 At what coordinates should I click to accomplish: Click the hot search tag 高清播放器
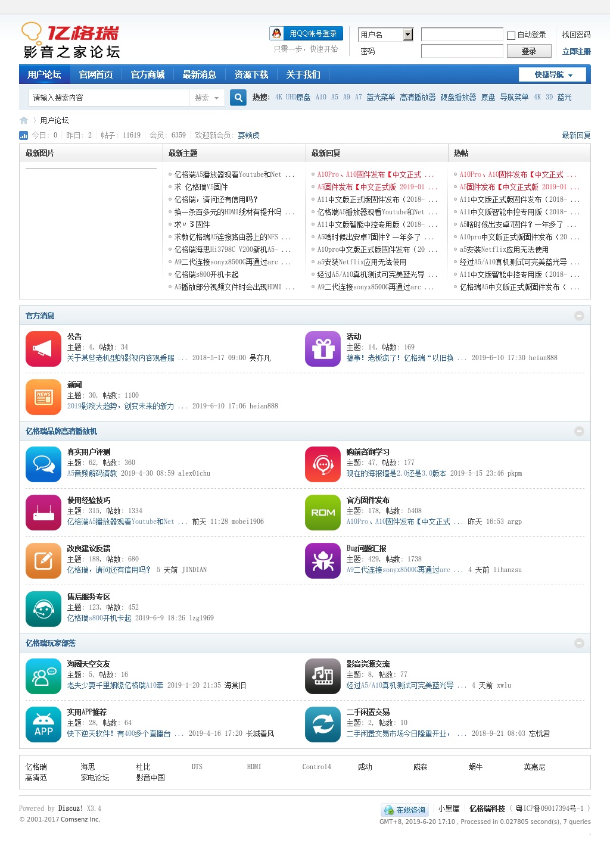pyautogui.click(x=418, y=97)
